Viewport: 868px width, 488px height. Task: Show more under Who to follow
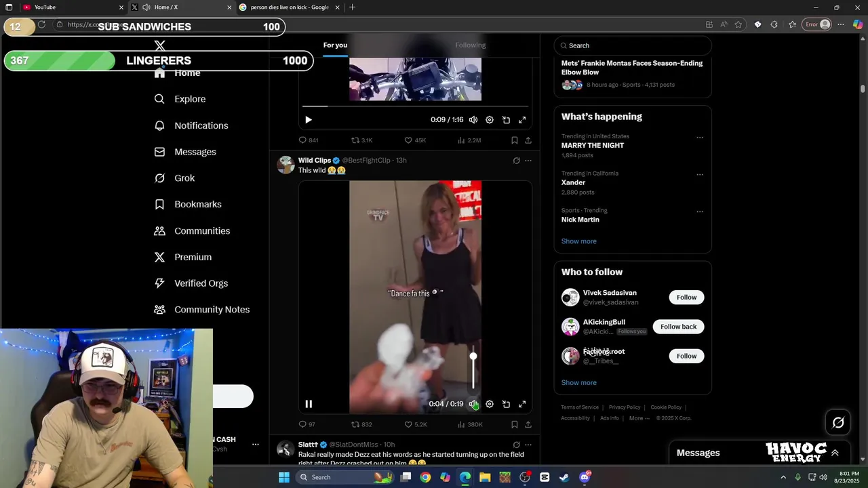[579, 383]
